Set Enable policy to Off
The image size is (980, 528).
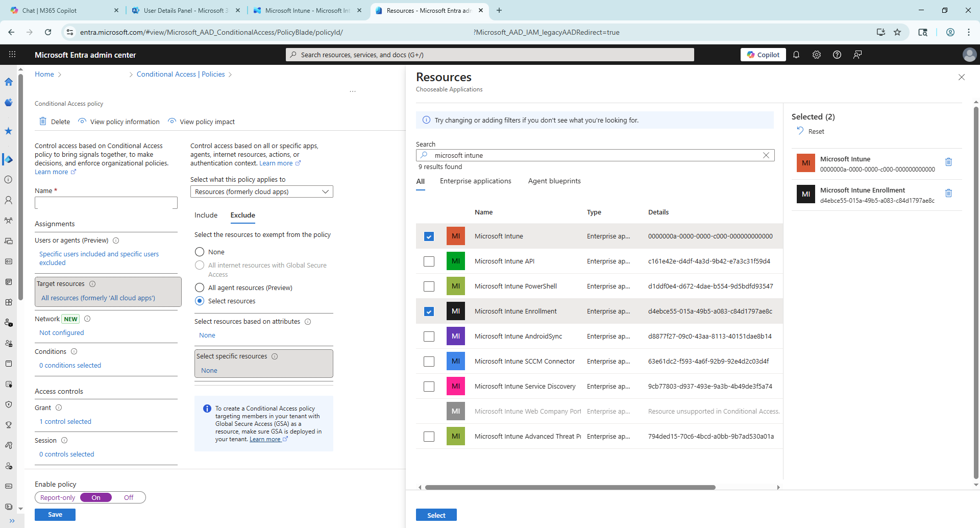tap(128, 497)
